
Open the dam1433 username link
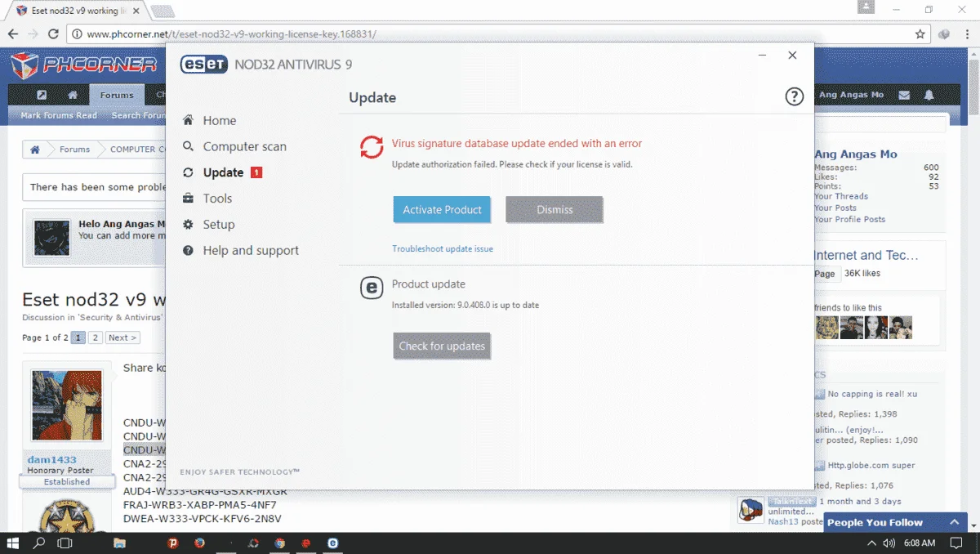tap(51, 460)
